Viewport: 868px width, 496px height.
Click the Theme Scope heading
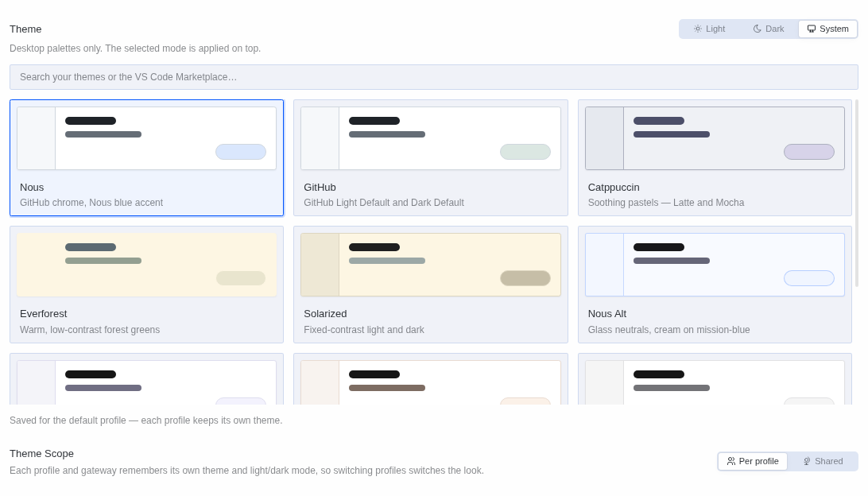pos(41,454)
